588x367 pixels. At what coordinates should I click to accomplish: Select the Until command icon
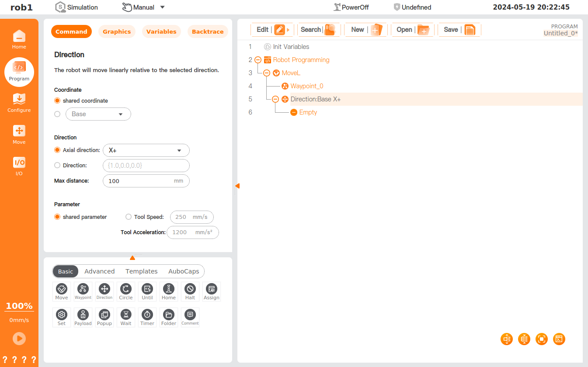click(147, 291)
